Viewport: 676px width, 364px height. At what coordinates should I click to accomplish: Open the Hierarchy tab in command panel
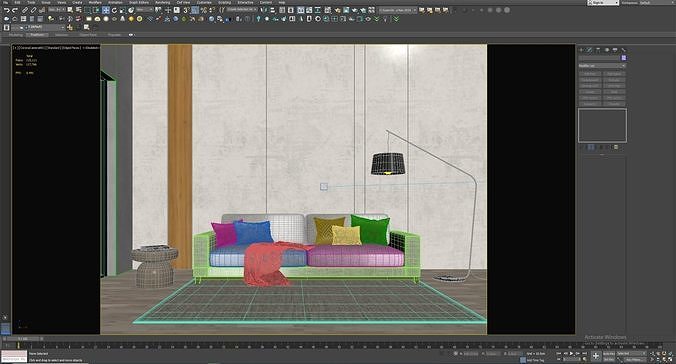(x=598, y=50)
